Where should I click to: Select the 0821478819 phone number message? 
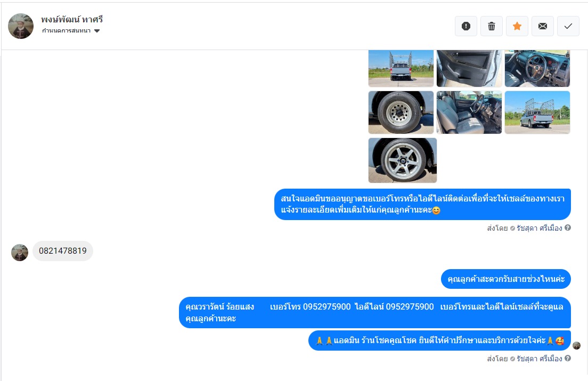tap(63, 251)
